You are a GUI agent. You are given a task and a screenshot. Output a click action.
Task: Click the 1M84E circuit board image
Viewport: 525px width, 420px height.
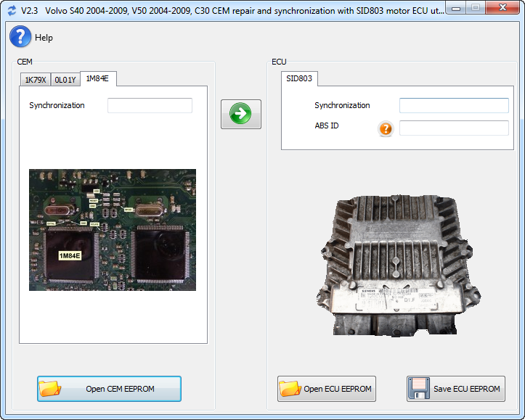pyautogui.click(x=113, y=230)
